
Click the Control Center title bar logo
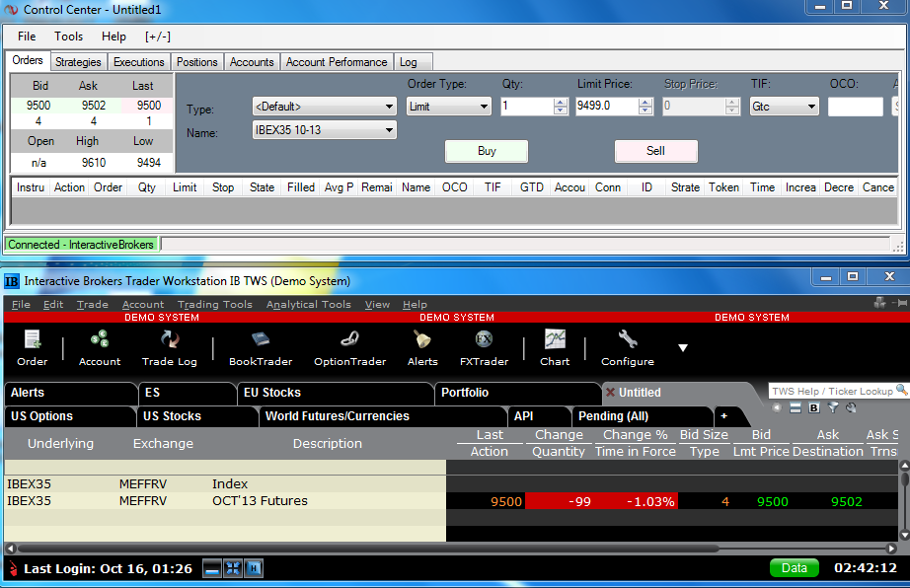click(x=11, y=10)
